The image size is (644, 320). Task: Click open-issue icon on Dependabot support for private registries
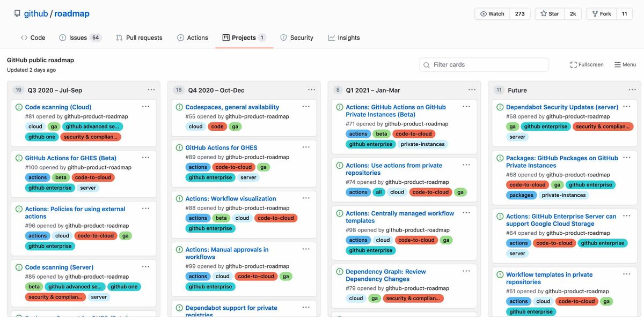coord(179,308)
